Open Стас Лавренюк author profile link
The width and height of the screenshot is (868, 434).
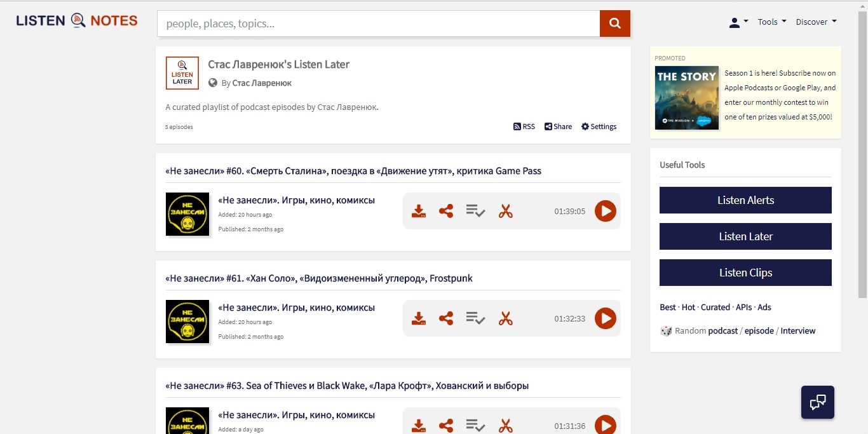262,83
